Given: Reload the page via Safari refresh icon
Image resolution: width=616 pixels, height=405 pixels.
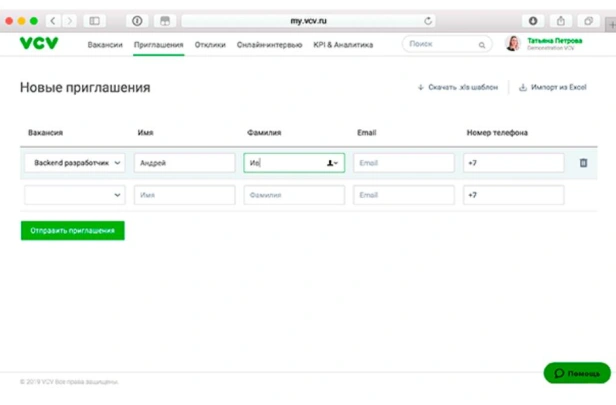Looking at the screenshot, I should click(428, 21).
